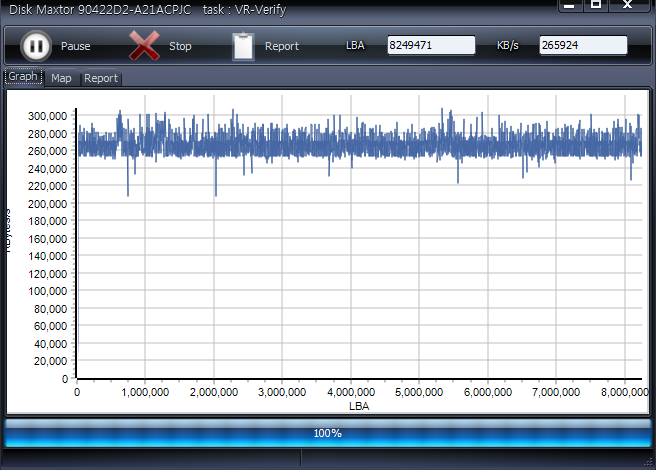Open the Report tab

coord(100,78)
